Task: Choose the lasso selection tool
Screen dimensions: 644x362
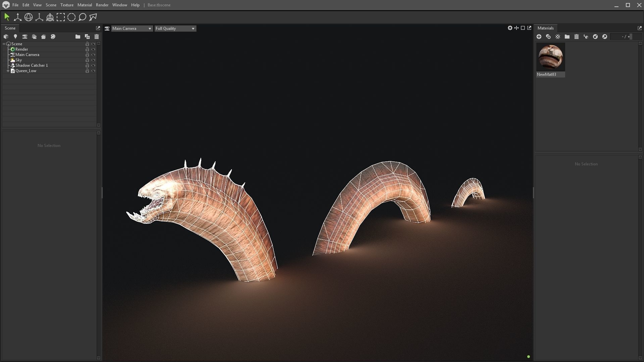Action: [x=82, y=17]
